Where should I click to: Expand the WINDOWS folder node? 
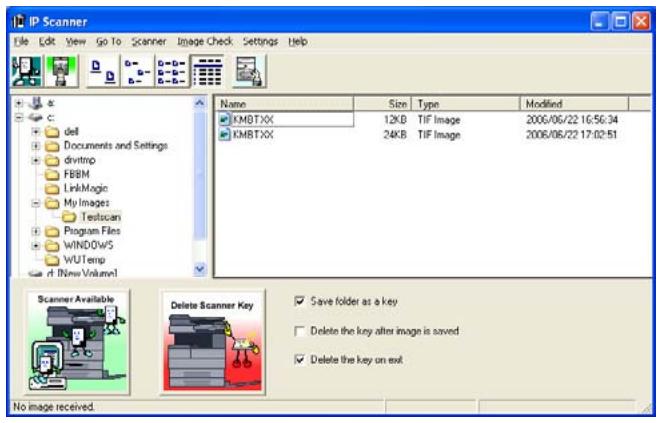(36, 245)
